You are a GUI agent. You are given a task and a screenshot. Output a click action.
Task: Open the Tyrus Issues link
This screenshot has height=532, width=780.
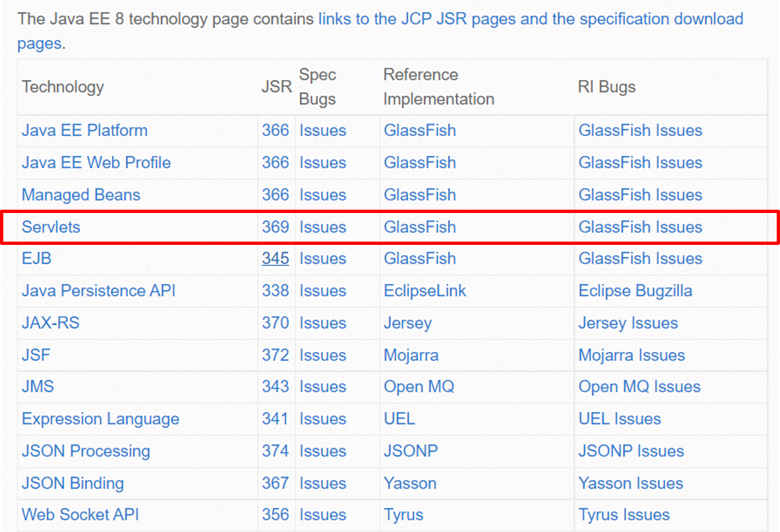pos(624,515)
